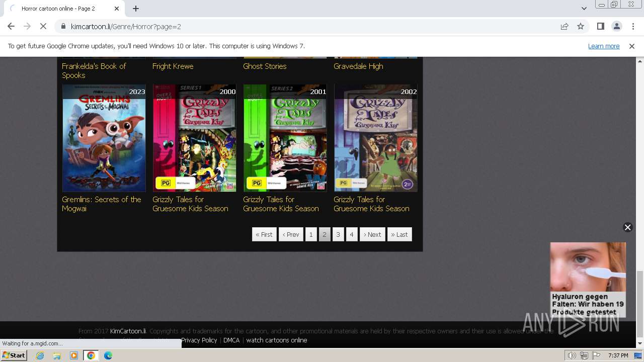Open Gremlins: Secrets of the Mogwai title link
The image size is (644, 362).
point(101,204)
